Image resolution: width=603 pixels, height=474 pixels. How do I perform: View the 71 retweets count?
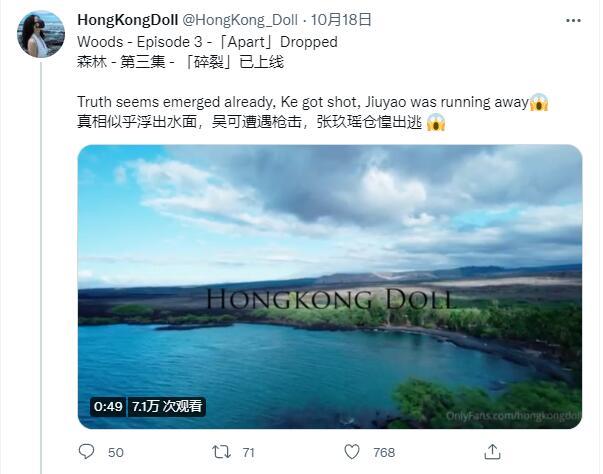pos(248,452)
